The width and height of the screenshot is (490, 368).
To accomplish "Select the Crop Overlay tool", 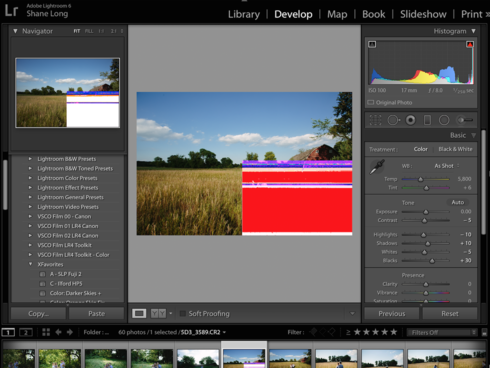I will 375,120.
